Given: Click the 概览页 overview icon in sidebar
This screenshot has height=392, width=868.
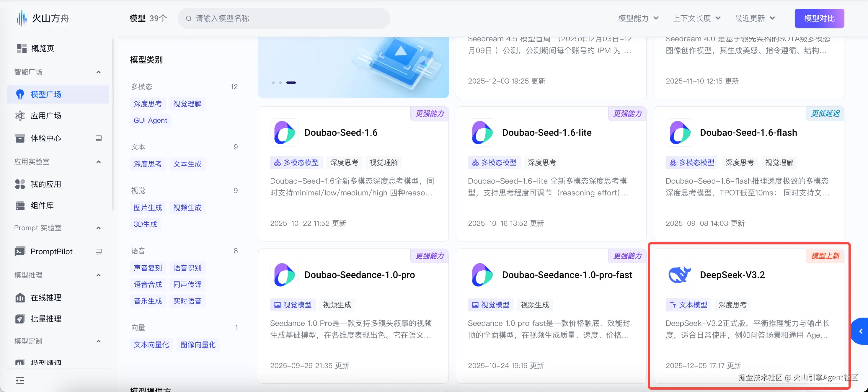Looking at the screenshot, I should click(x=22, y=48).
